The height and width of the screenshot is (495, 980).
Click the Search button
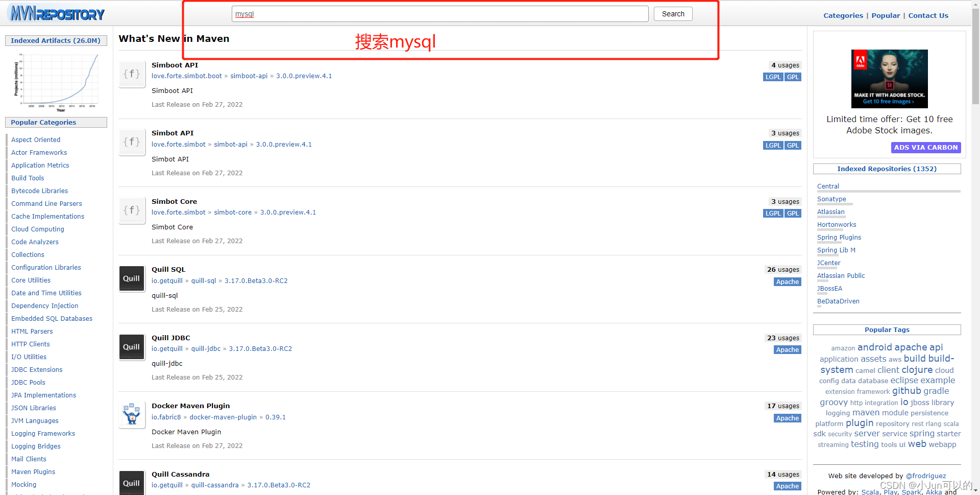point(673,14)
